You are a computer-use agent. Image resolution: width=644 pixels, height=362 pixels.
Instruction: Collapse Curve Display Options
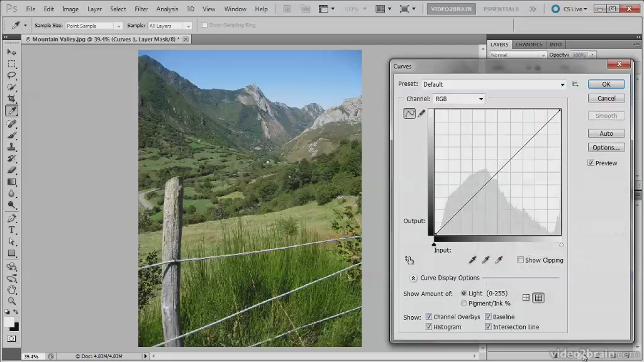coord(413,278)
